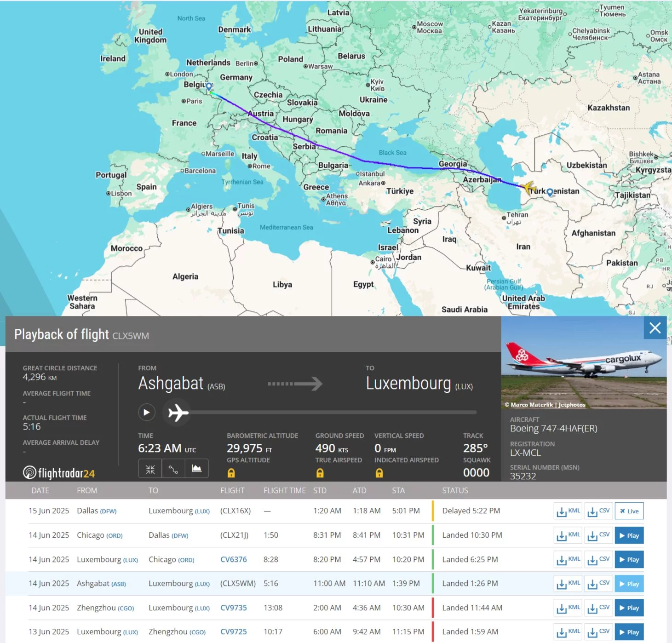Click Ashgabat (ASB) in flight history table
Viewport: 672px width, 643px height.
click(x=101, y=583)
